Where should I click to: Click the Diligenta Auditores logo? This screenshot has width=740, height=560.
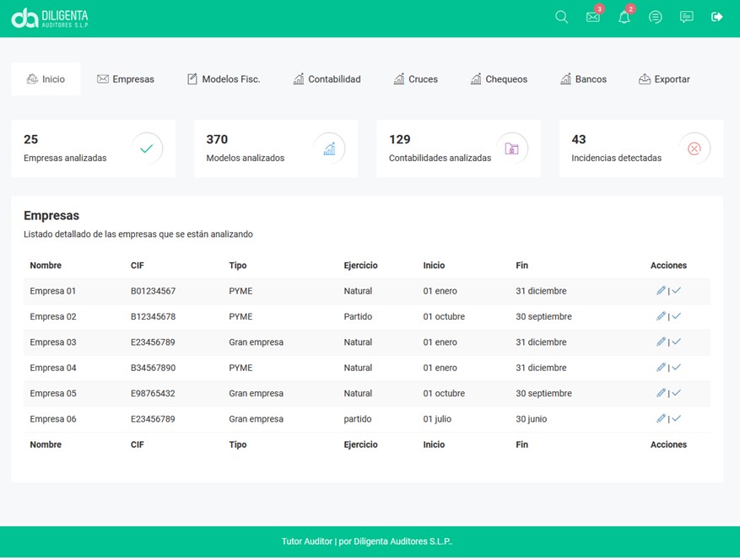[50, 18]
